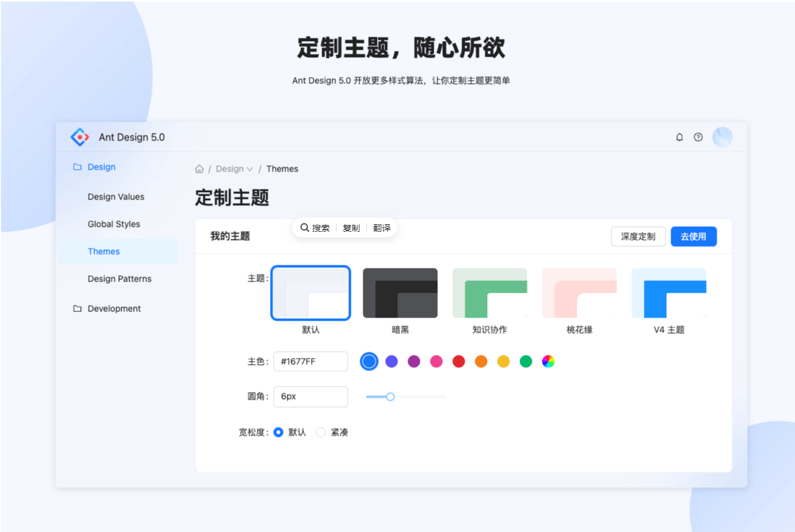Go to home via breadcrumb house icon

click(199, 168)
